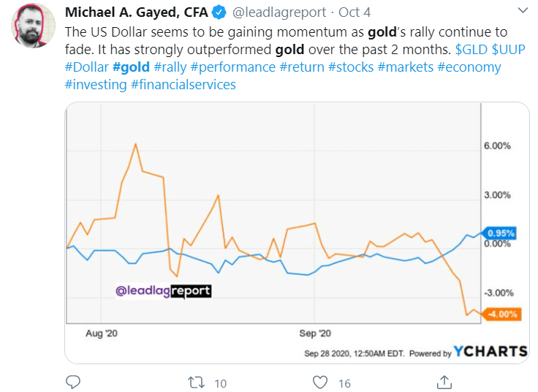Open the #performance hashtag
Image resolution: width=538 pixels, height=392 pixels.
tap(234, 67)
